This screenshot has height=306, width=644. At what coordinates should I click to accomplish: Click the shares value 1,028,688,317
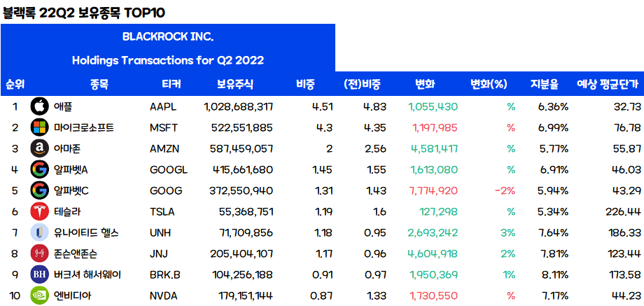238,107
